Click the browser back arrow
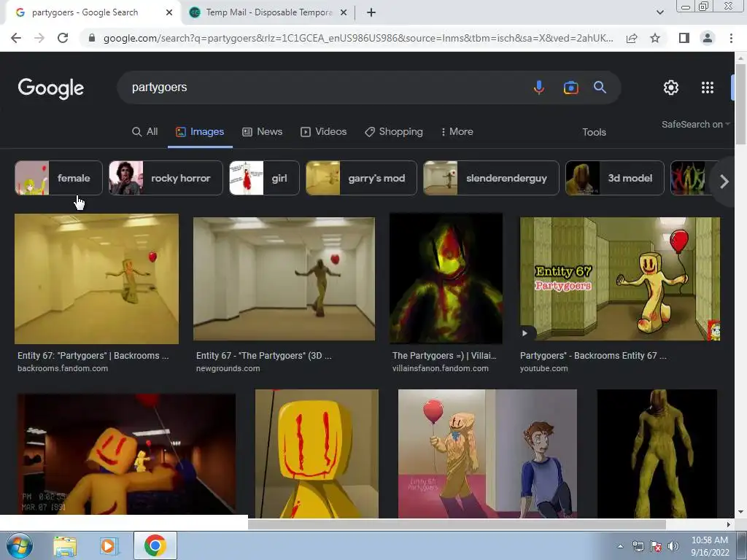 [x=16, y=38]
